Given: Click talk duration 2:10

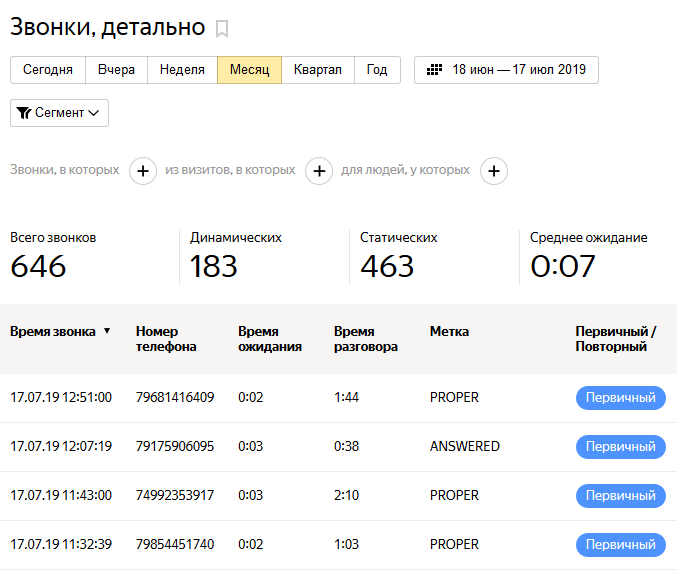Looking at the screenshot, I should click(346, 495).
